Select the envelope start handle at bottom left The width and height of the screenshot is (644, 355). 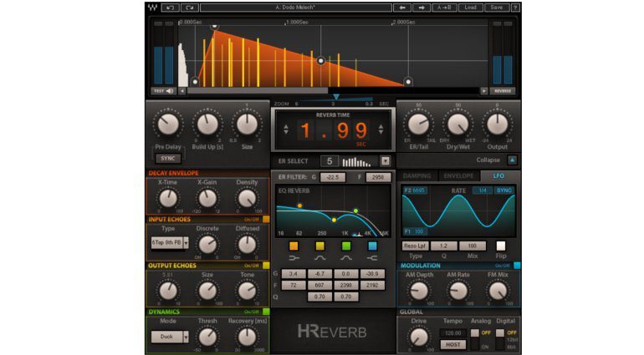pos(195,82)
